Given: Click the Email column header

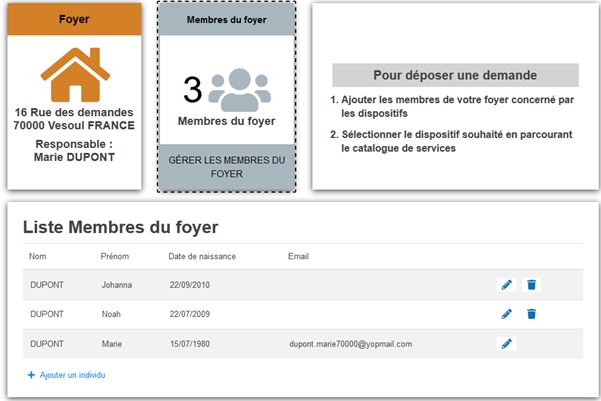Looking at the screenshot, I should [x=298, y=256].
